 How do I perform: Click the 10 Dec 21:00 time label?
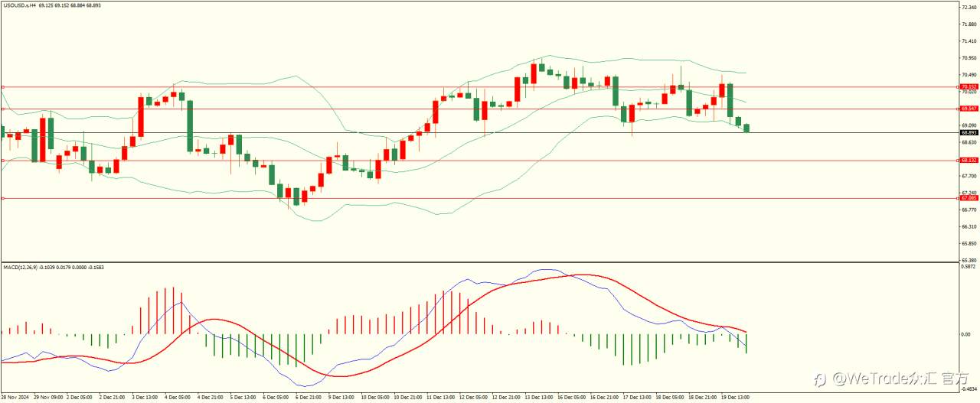(407, 398)
